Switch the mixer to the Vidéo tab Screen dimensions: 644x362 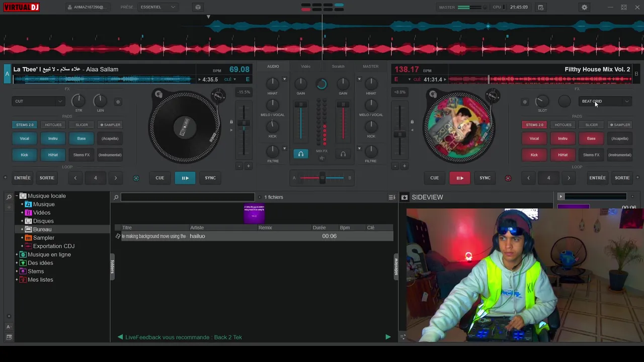click(306, 66)
